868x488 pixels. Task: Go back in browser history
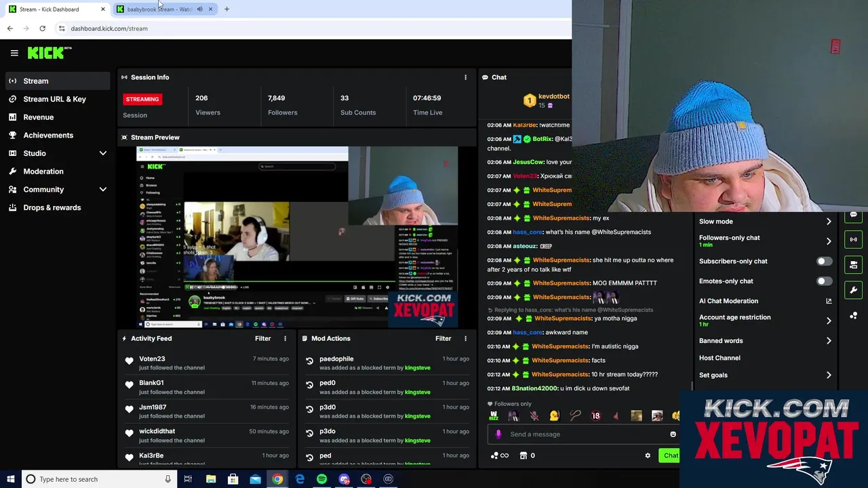click(9, 28)
